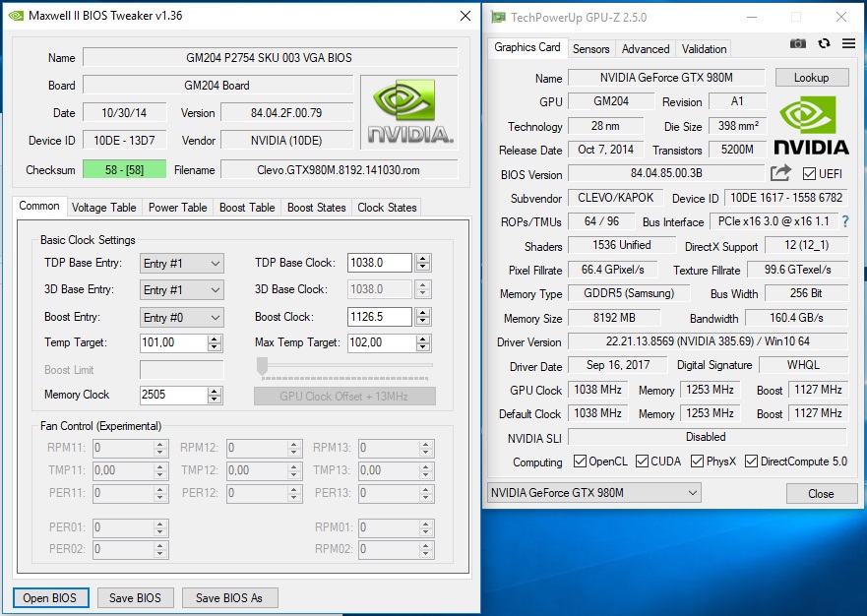
Task: Toggle the OpenCL checkbox
Action: pos(580,462)
